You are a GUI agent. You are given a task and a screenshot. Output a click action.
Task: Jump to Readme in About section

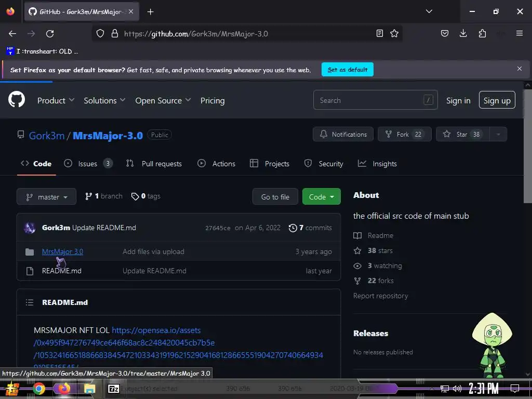(373, 235)
